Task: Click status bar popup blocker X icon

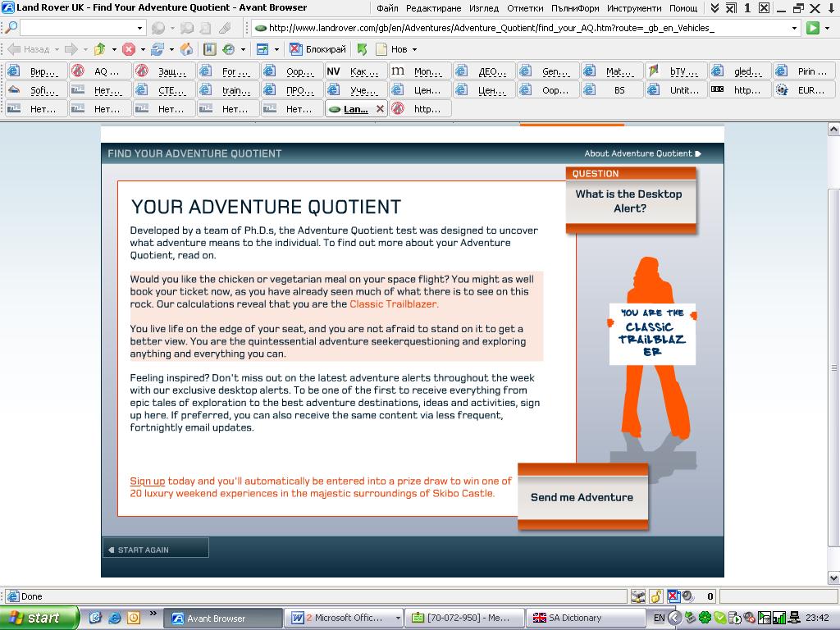Action: click(x=673, y=596)
